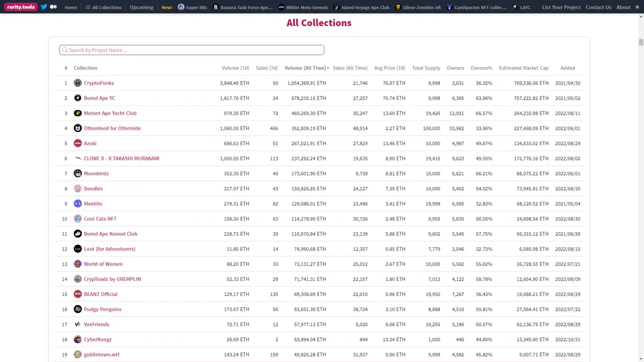
Task: Focus the Search by Project Name field
Action: 192,50
